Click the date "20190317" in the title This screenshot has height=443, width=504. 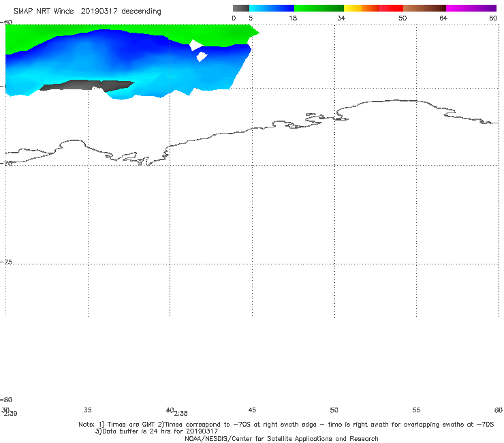click(x=99, y=11)
